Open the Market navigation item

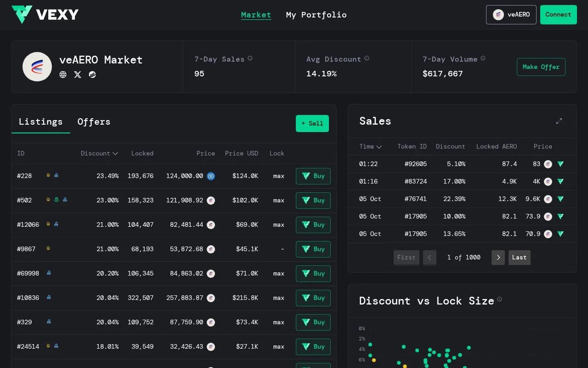(256, 15)
